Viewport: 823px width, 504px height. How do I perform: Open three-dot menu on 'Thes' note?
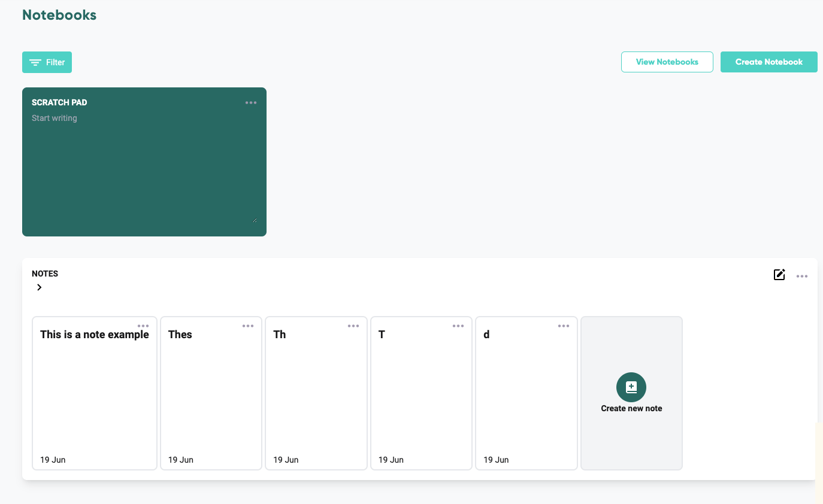tap(248, 326)
